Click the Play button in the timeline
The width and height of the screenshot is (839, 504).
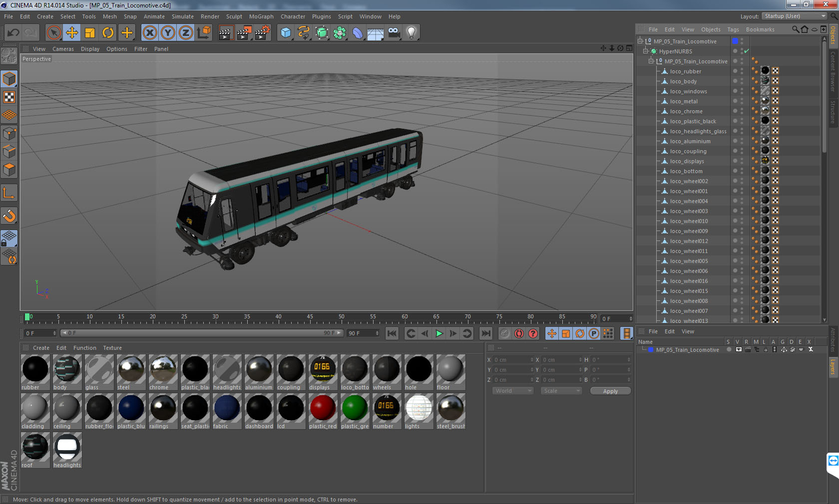438,333
